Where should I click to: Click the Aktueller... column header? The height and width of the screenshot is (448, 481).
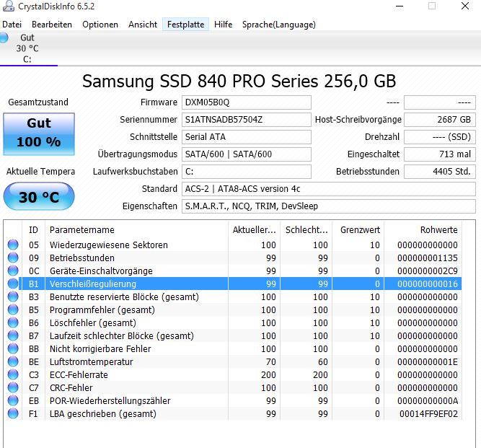pyautogui.click(x=254, y=230)
